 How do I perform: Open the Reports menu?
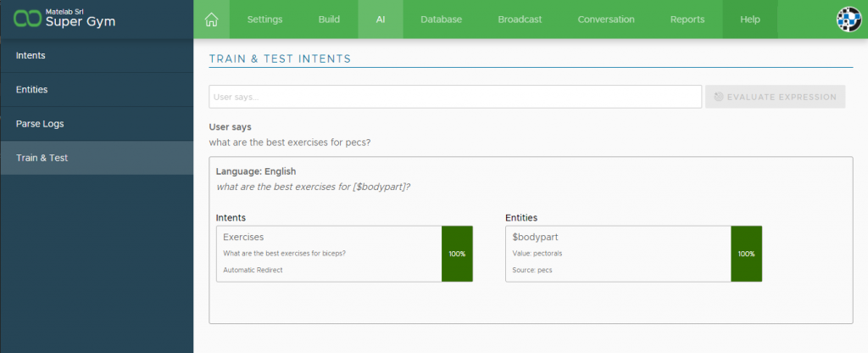coord(687,20)
